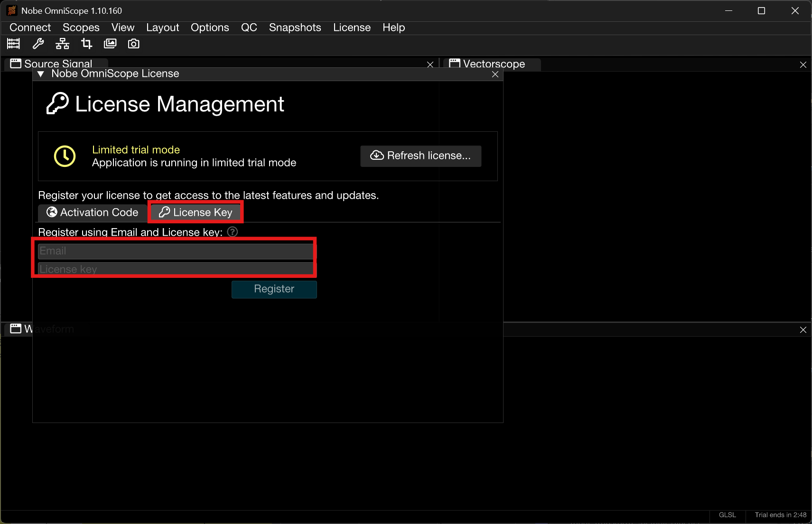The width and height of the screenshot is (812, 524).
Task: Click the Email input field
Action: point(176,251)
